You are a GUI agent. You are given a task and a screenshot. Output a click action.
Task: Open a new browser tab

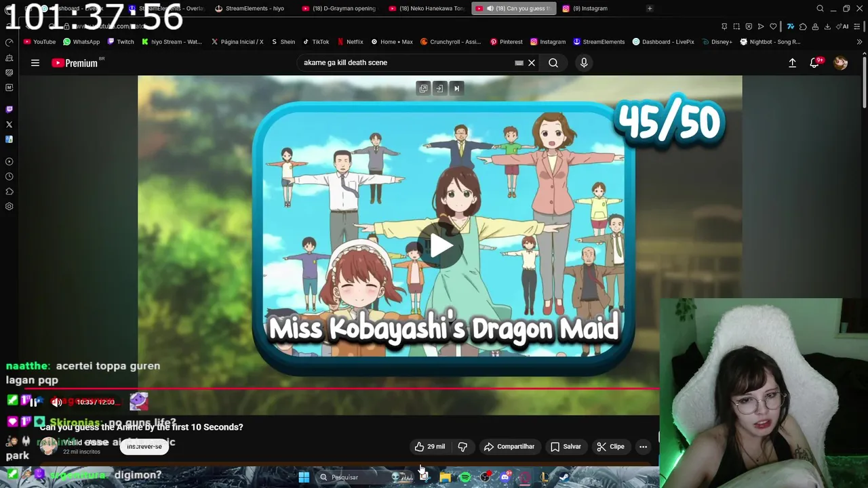(650, 9)
